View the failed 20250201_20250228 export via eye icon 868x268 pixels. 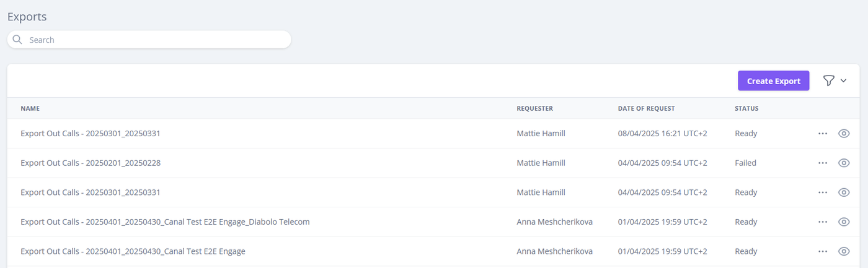pyautogui.click(x=843, y=163)
